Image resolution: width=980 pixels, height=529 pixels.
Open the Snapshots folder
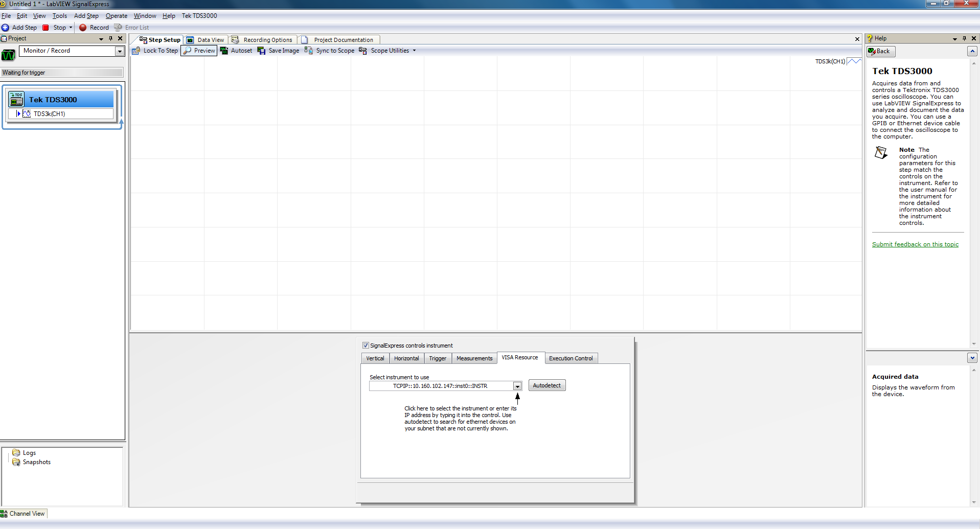pyautogui.click(x=32, y=462)
